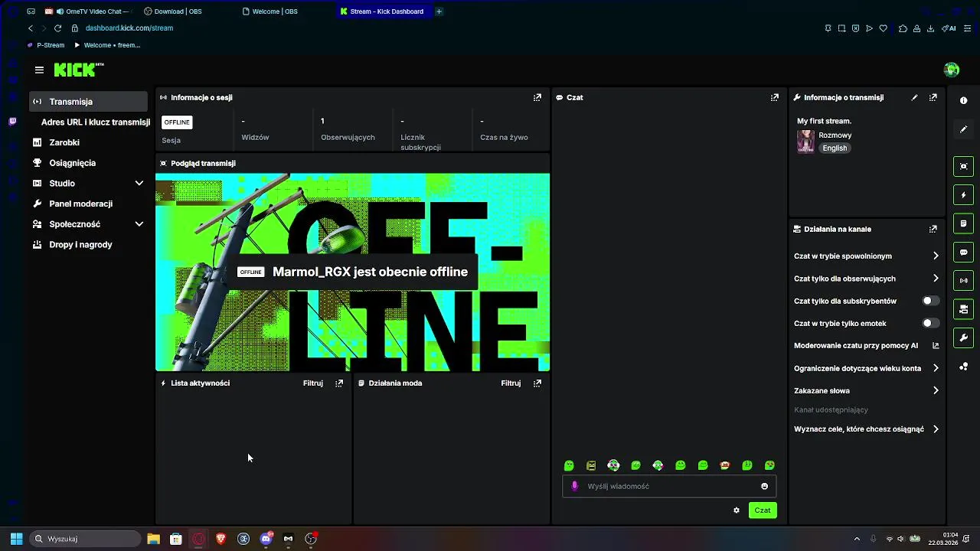
Task: Pop out the Działania na kanale panel
Action: (933, 229)
